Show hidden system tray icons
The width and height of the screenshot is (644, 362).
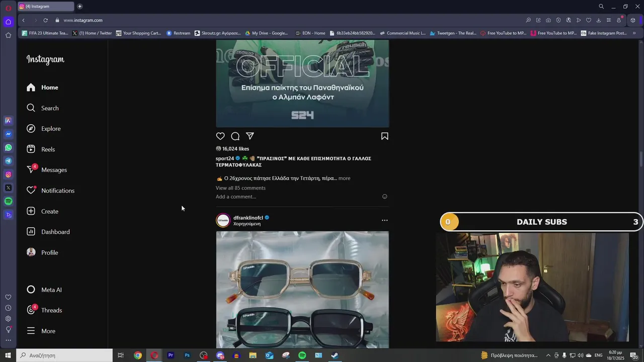[x=548, y=355]
